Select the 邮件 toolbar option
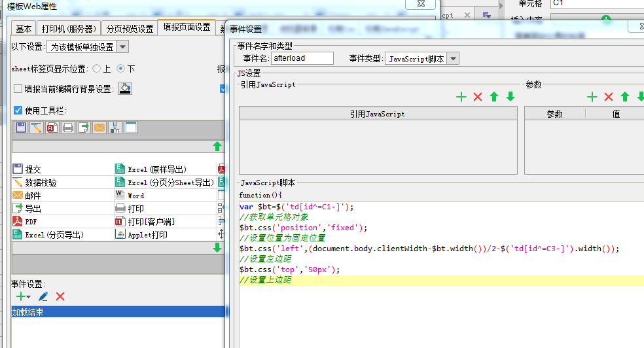644x348 pixels. (x=62, y=196)
